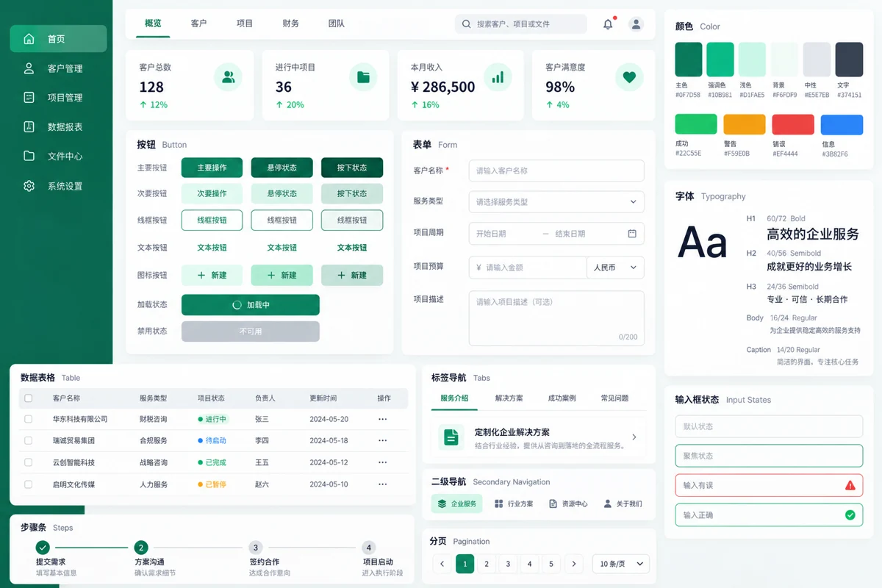This screenshot has width=882, height=588.
Task: Click the primary 主要操作 button
Action: 212,168
